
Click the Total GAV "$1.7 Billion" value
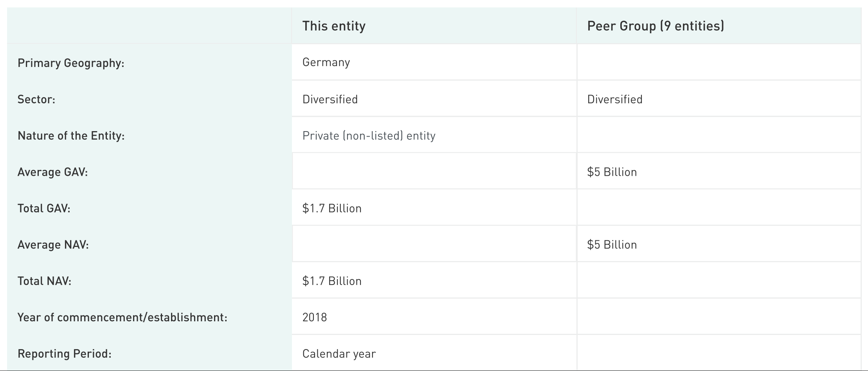click(x=332, y=208)
